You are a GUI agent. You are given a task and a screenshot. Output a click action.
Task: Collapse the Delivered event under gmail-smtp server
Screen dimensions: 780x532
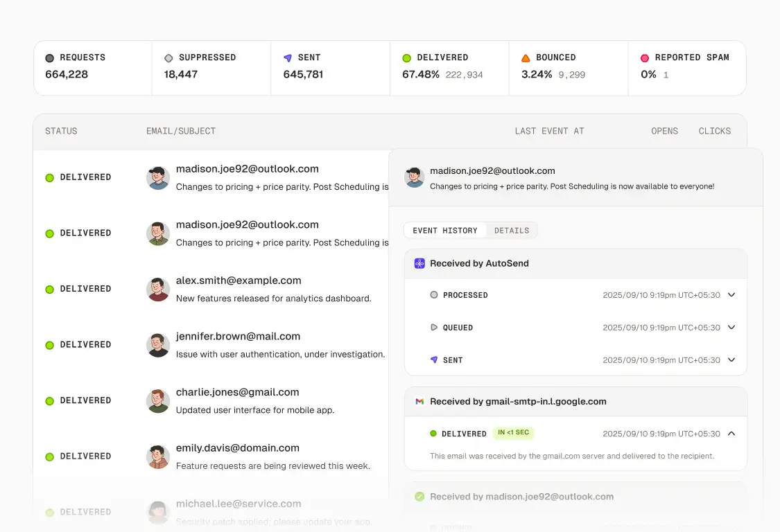(x=731, y=432)
